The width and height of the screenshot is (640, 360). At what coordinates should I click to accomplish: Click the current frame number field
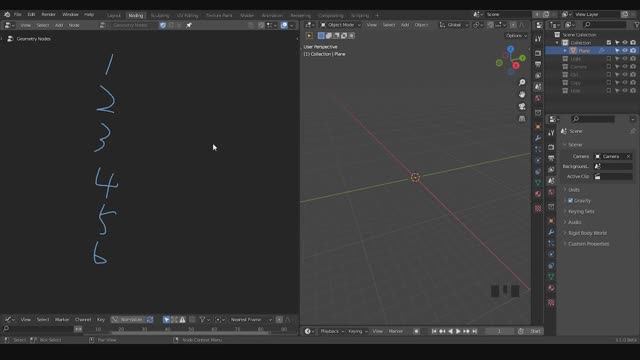pos(499,331)
